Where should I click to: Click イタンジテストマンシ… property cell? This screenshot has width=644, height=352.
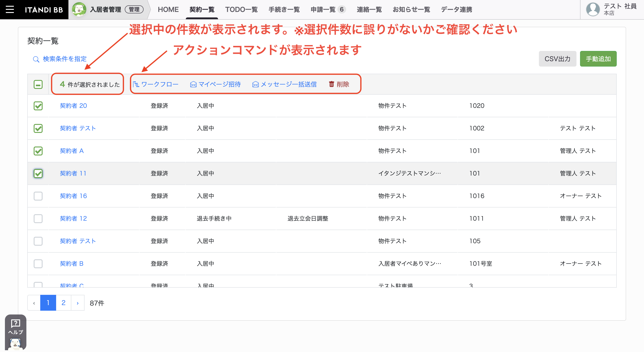click(409, 173)
